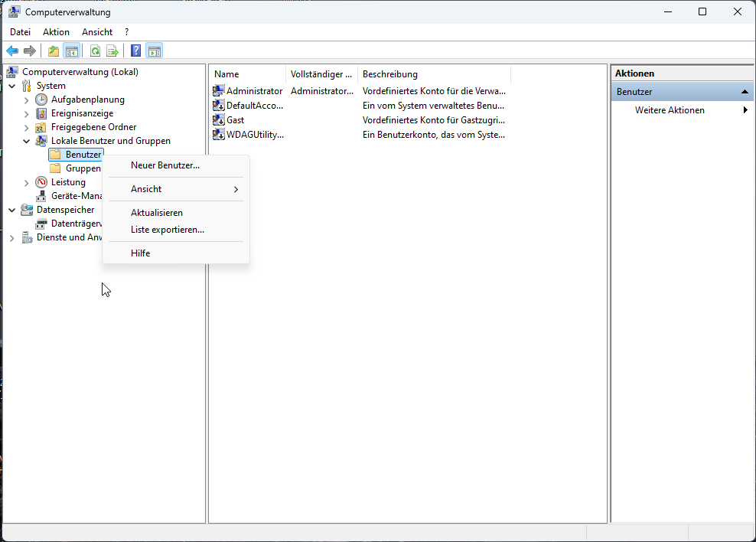This screenshot has height=542, width=756.
Task: Click description 'Ein vom System verwaltetes Benu...'
Action: (x=433, y=105)
